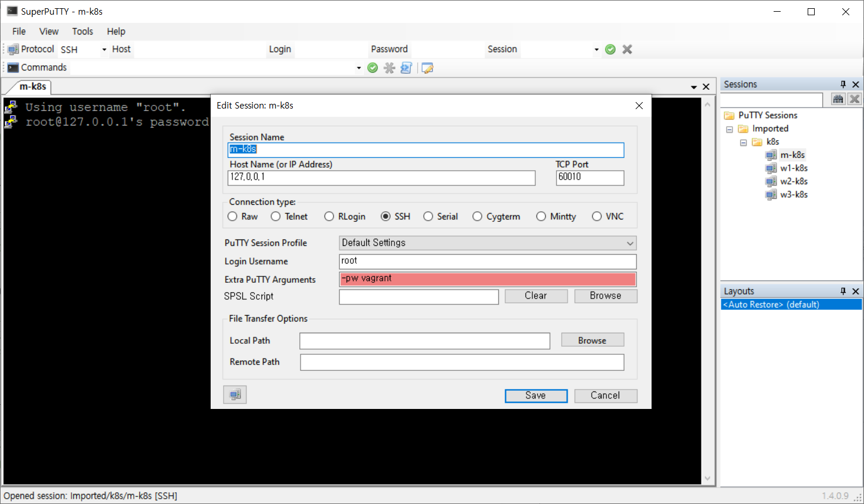Click the Protocol computer icon in toolbar
Viewport: 864px width, 504px height.
13,49
